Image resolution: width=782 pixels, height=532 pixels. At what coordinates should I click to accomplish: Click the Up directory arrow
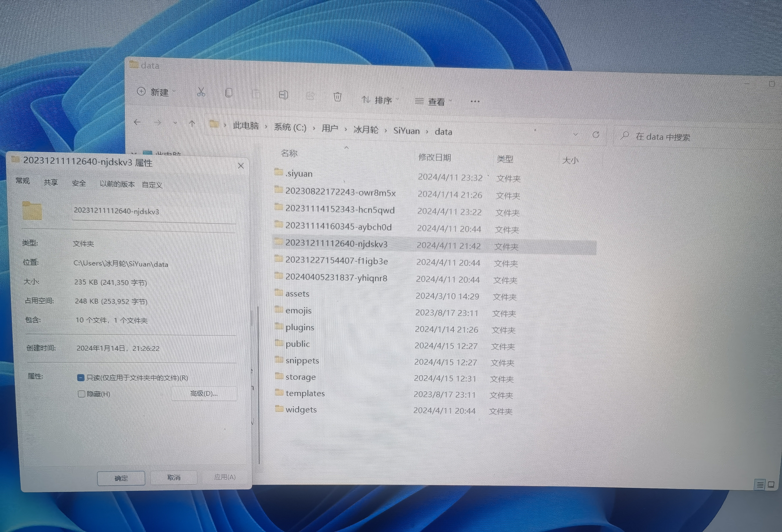click(x=192, y=124)
